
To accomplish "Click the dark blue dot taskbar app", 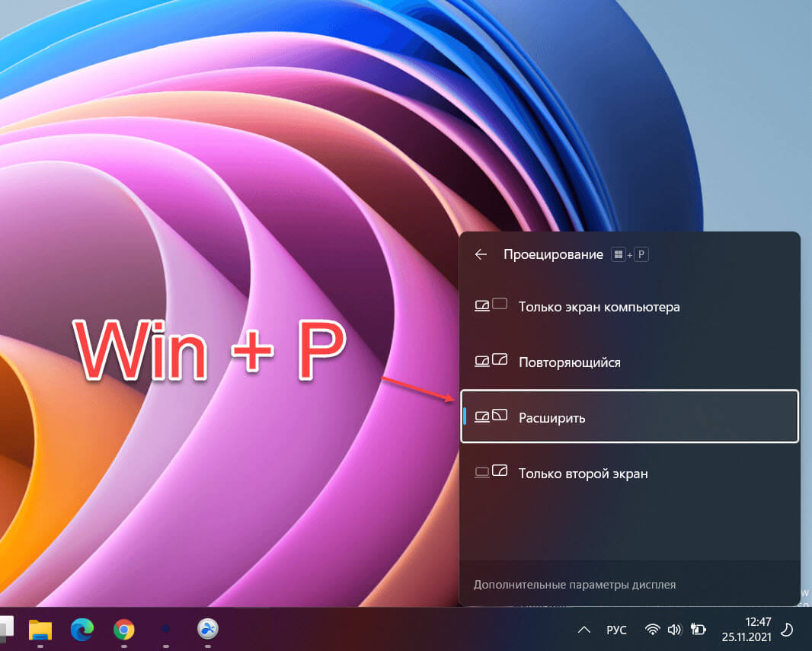I will pos(166,629).
